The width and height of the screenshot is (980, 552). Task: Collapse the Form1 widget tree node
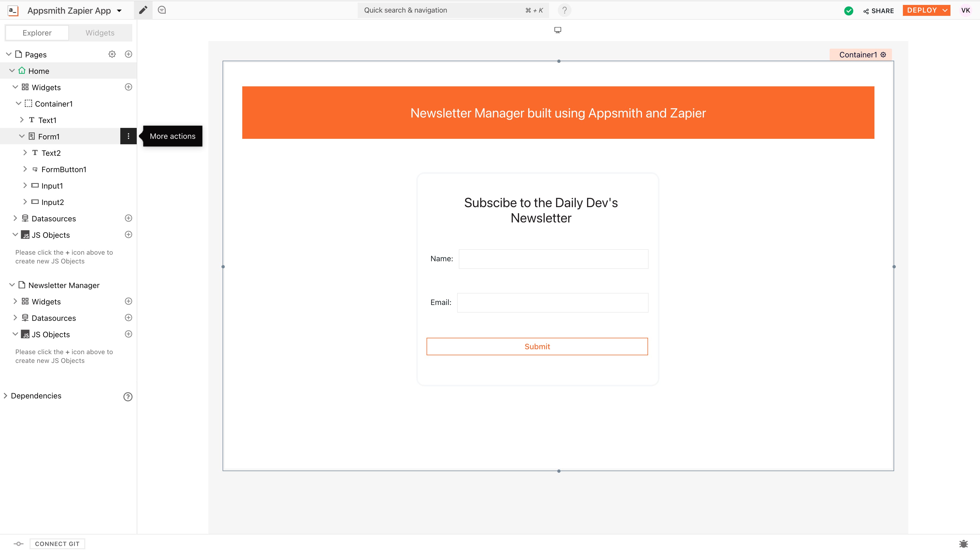point(22,136)
